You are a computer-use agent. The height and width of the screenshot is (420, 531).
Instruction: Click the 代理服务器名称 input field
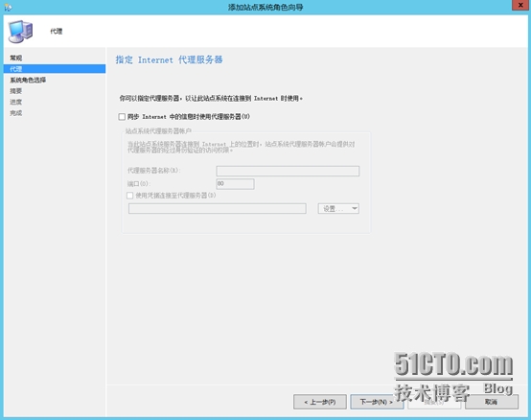288,171
